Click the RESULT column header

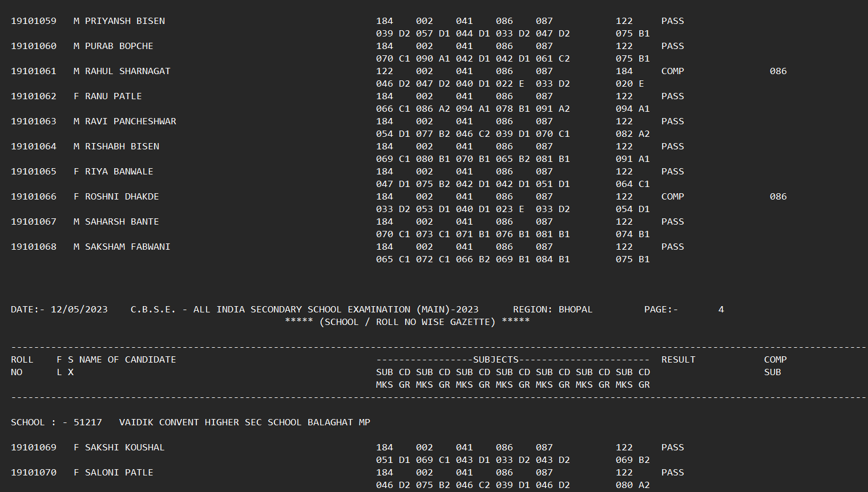[x=679, y=360]
